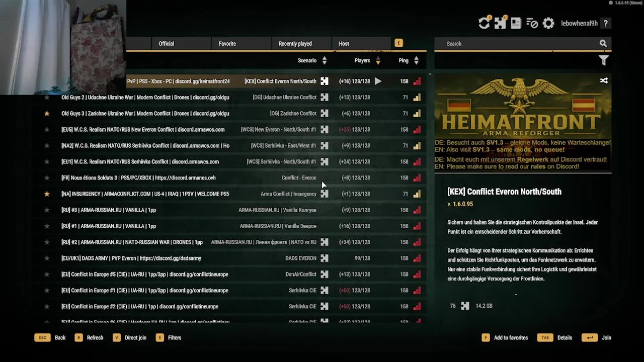Sort list by Ping column arrows

click(416, 60)
